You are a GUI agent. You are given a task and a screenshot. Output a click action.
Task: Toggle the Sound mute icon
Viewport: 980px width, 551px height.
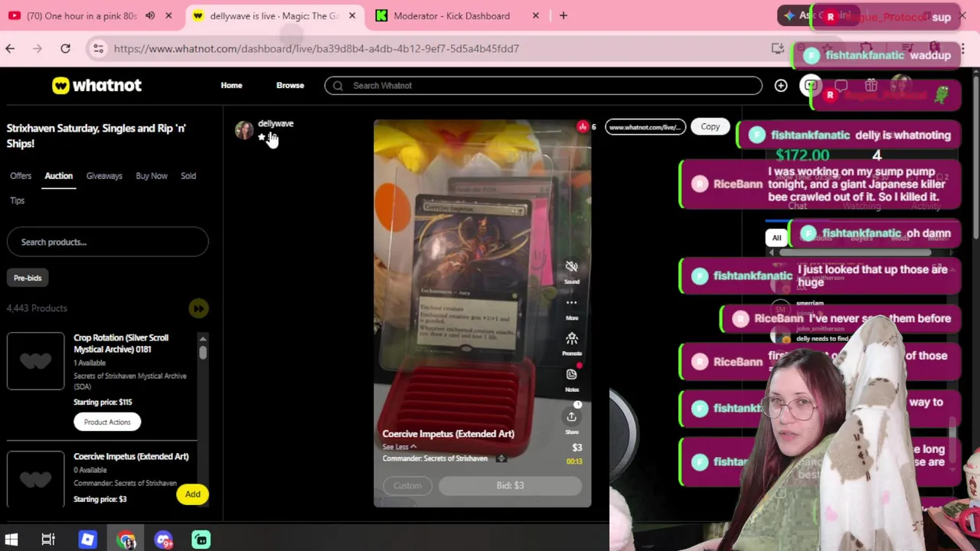pyautogui.click(x=572, y=266)
